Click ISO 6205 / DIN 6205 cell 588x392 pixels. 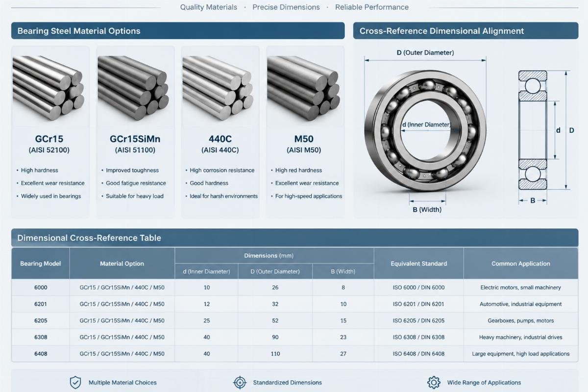point(418,321)
